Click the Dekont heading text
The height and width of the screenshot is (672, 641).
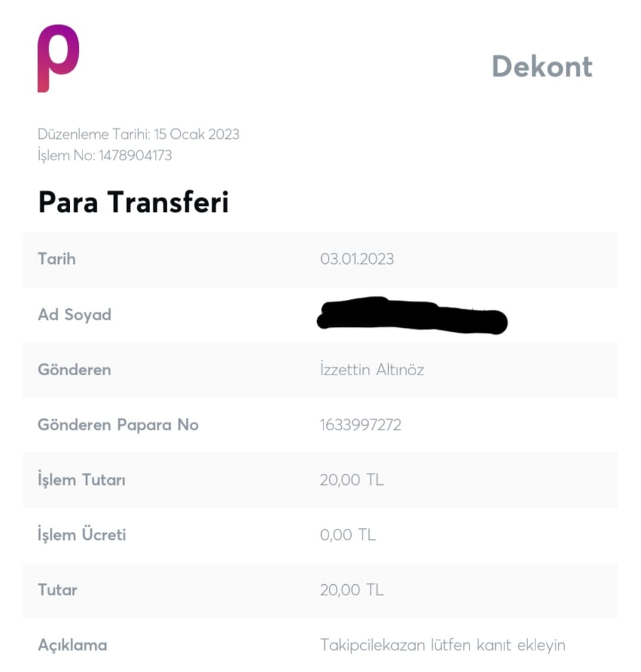tap(542, 66)
